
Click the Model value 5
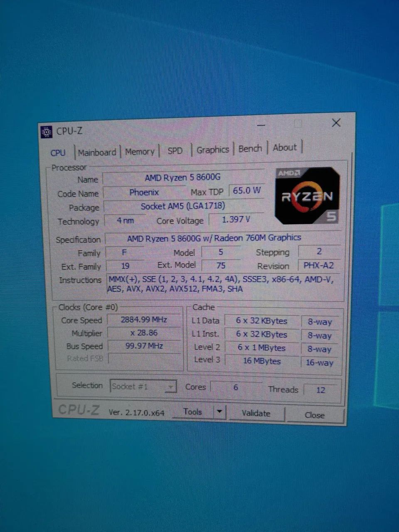click(221, 252)
